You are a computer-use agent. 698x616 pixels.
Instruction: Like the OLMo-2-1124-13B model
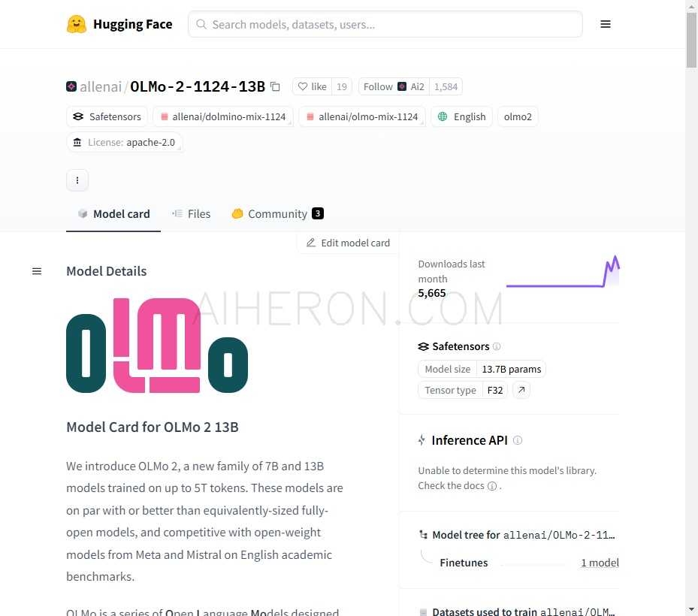(313, 86)
